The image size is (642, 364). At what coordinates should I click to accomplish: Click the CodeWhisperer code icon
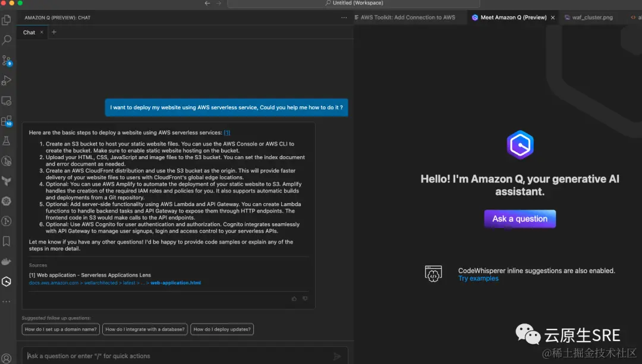point(433,274)
